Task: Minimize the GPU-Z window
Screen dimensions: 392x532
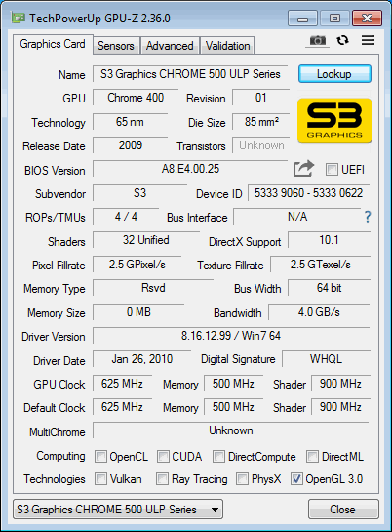Action: [x=302, y=18]
